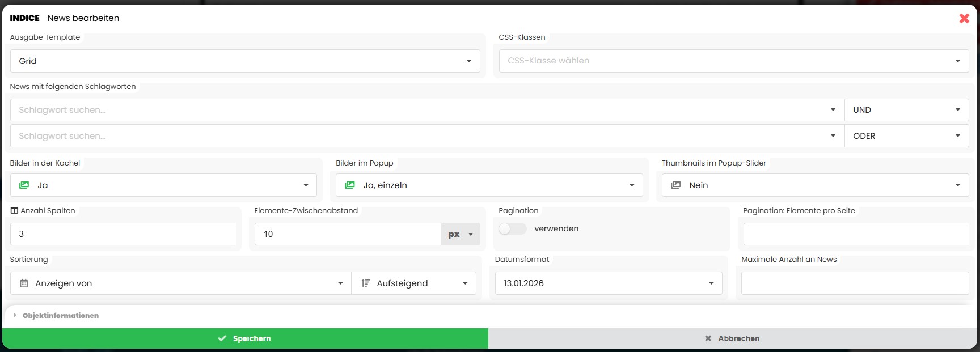This screenshot has height=352, width=980.
Task: Click the ascending sort icon beside Aufsteigend
Action: 366,283
